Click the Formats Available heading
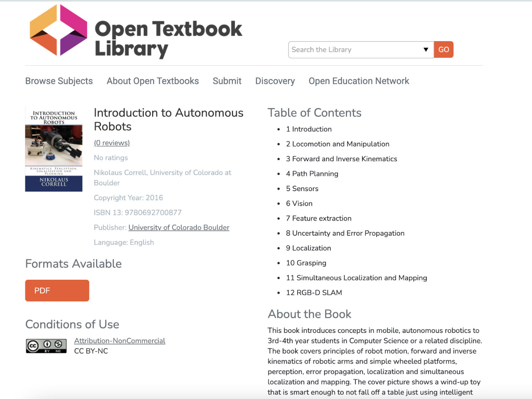532x399 pixels. [74, 264]
